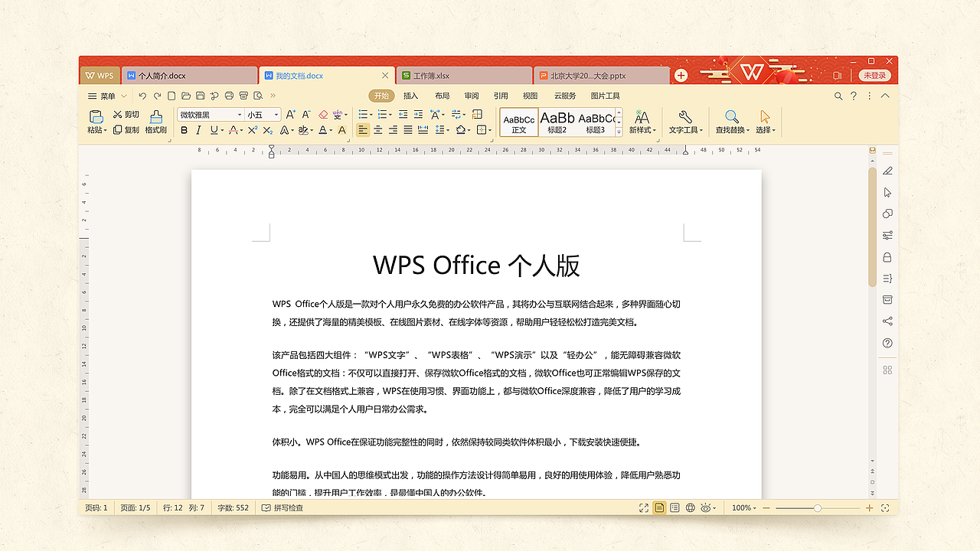Apply the 标题2 style
The height and width of the screenshot is (551, 980).
coord(557,122)
